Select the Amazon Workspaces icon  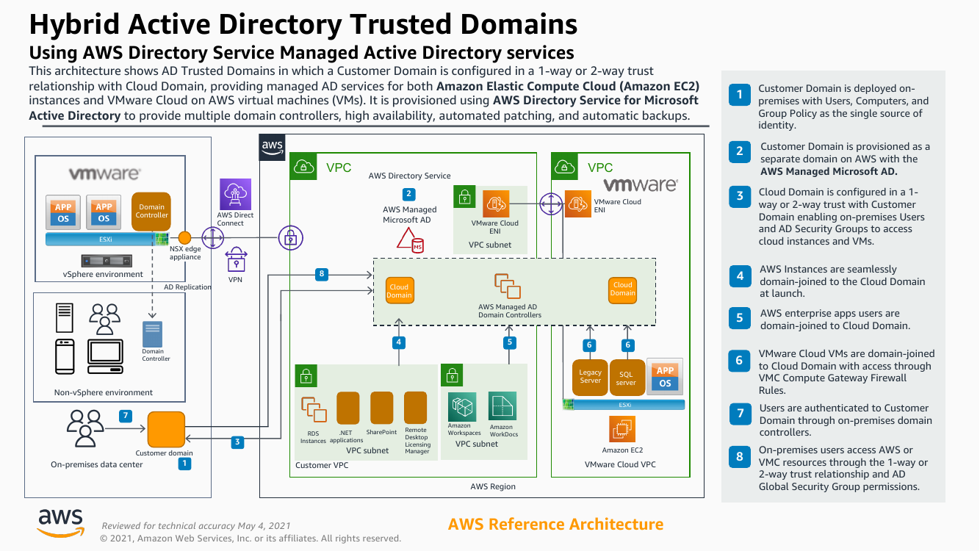click(x=463, y=406)
